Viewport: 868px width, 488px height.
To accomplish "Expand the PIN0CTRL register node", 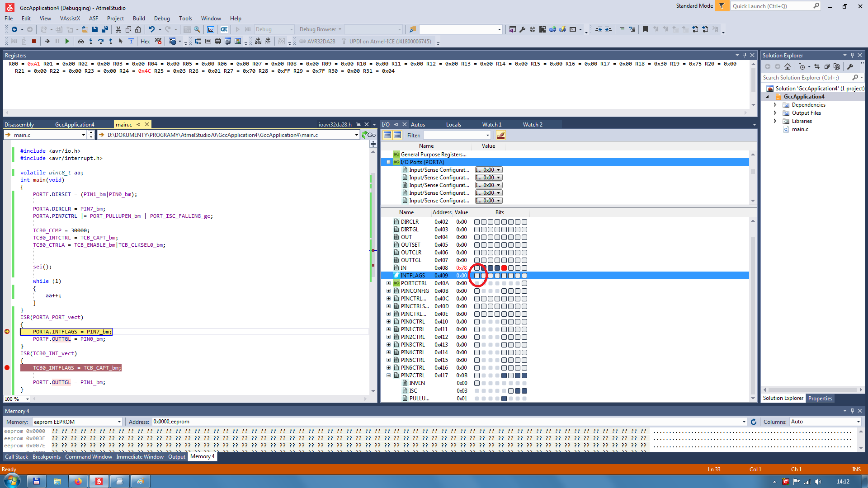I will (x=388, y=322).
